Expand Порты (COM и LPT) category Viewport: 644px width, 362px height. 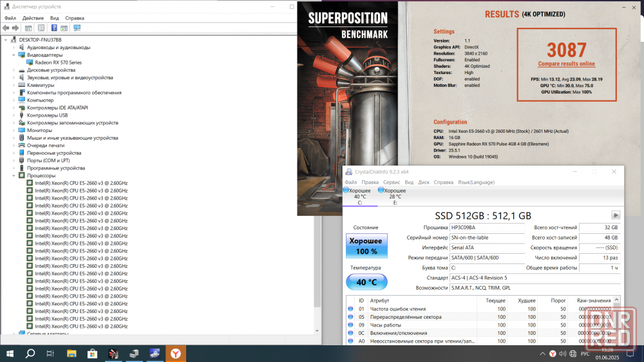[x=14, y=160]
